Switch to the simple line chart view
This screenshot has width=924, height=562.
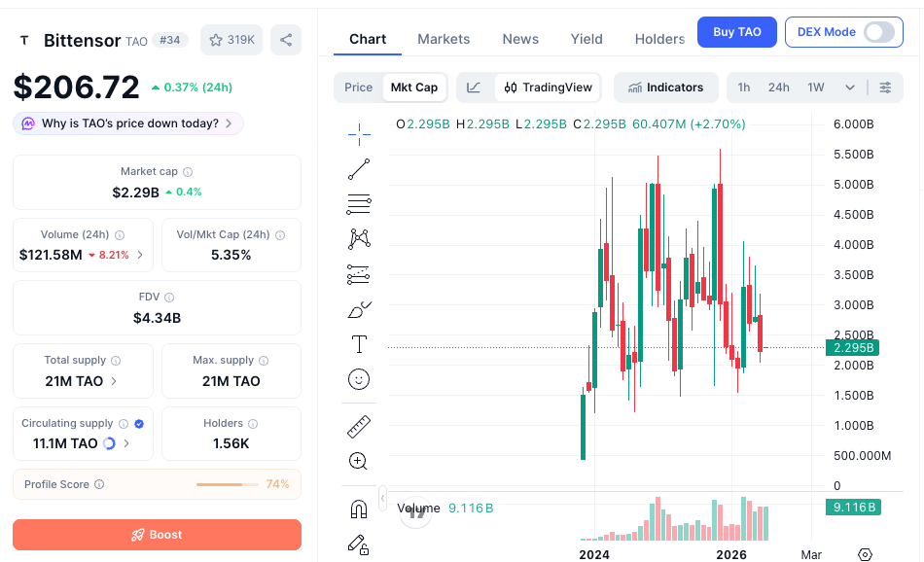click(x=475, y=88)
